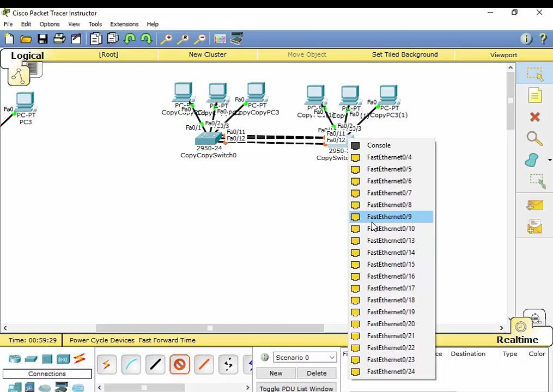The height and width of the screenshot is (392, 553).
Task: Choose FastEthernet0/24 port
Action: pyautogui.click(x=391, y=371)
